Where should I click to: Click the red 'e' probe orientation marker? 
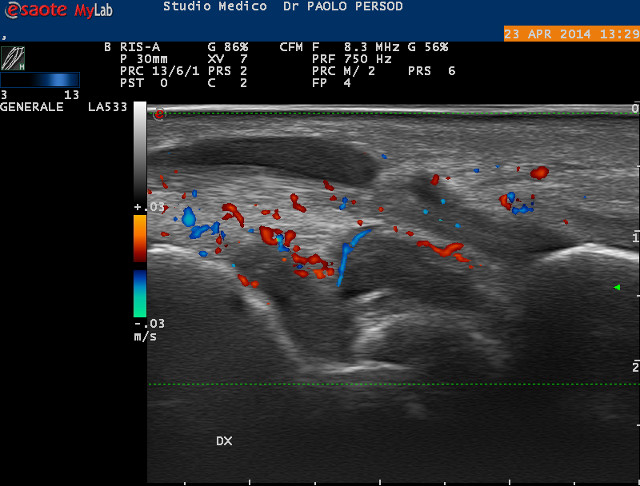click(159, 114)
